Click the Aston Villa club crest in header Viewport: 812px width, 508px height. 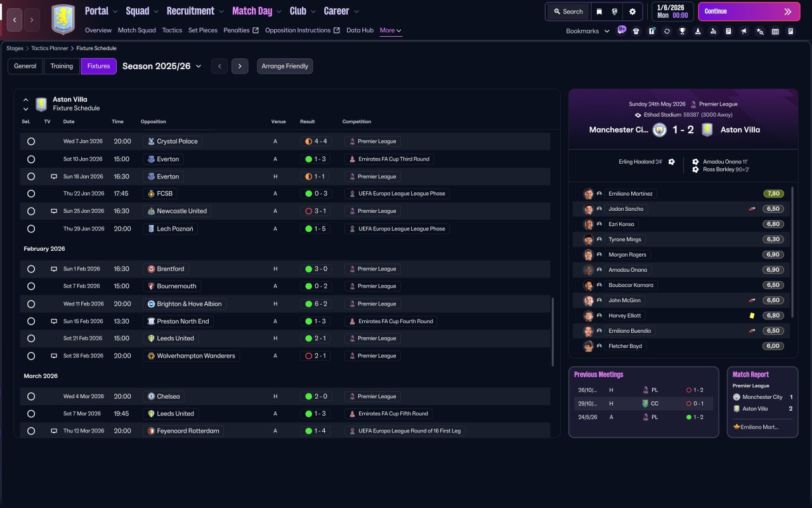63,20
